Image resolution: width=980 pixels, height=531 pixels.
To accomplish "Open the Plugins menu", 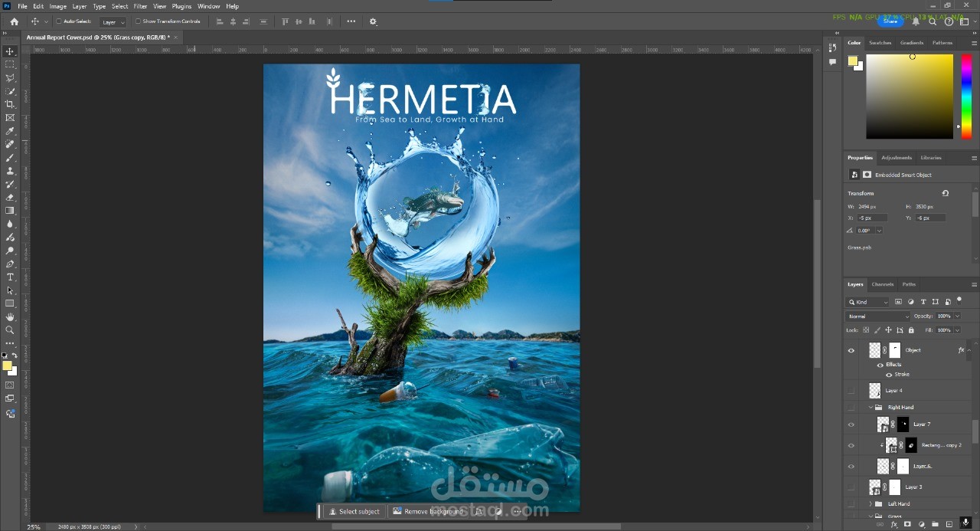I will tap(181, 6).
